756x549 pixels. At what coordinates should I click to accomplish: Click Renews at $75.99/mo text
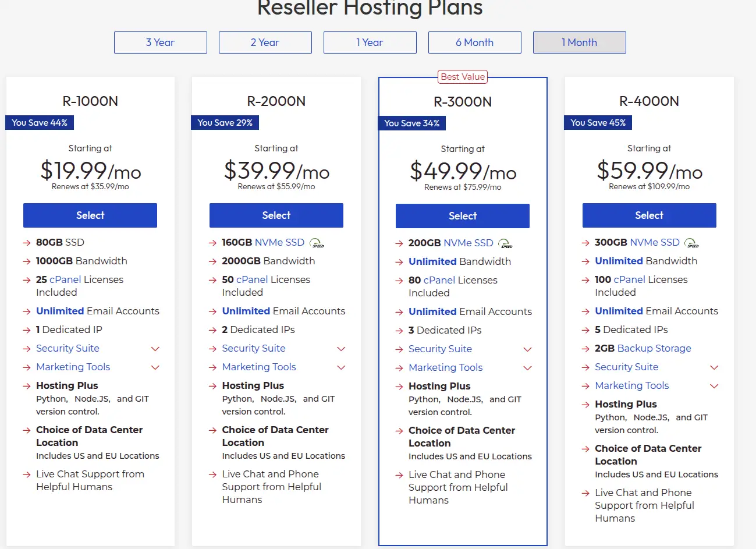click(463, 187)
